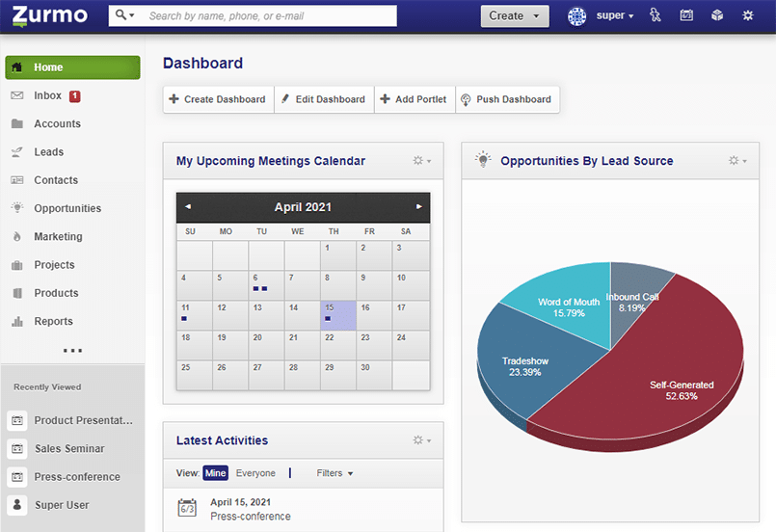
Task: Open the gamification figure icon in header
Action: [656, 15]
